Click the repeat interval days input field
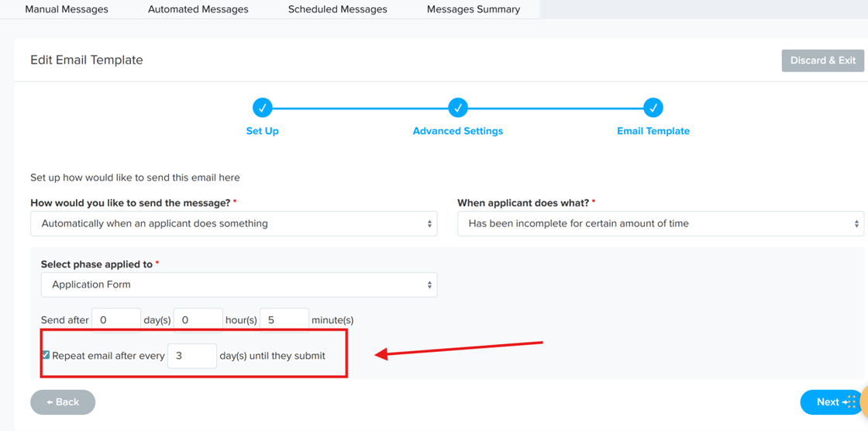 click(191, 356)
